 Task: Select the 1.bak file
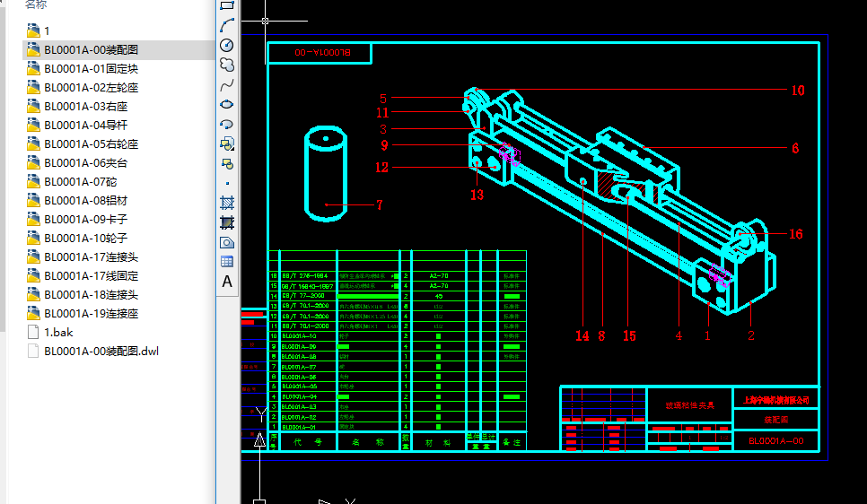click(58, 332)
